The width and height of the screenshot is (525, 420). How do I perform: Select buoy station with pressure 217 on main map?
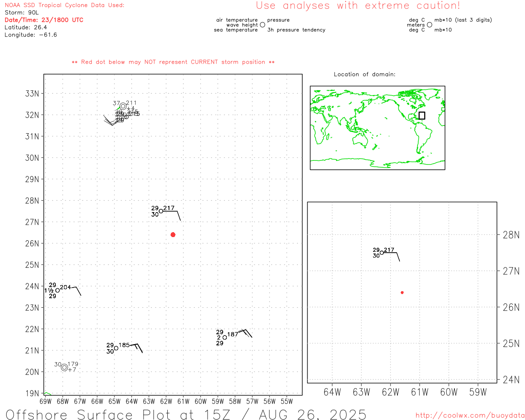(161, 211)
